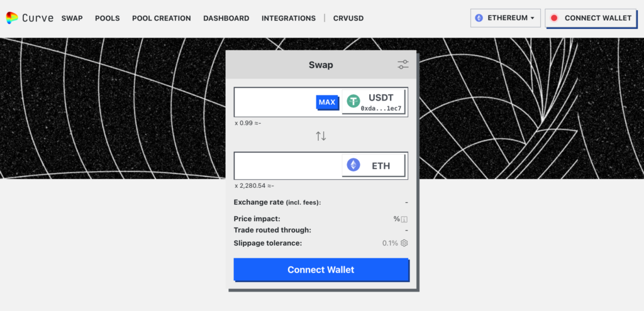This screenshot has height=311, width=644.
Task: Click the 'x 2,280.54 ≈-' price text
Action: pyautogui.click(x=254, y=186)
